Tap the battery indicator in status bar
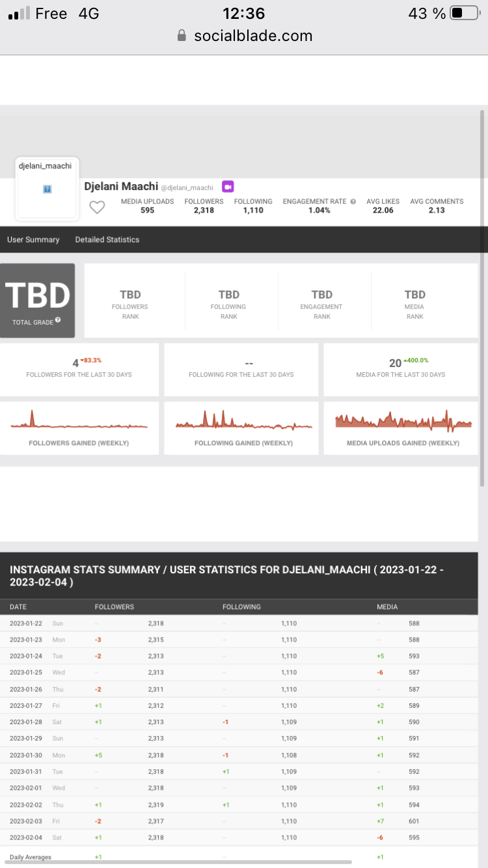 click(464, 13)
